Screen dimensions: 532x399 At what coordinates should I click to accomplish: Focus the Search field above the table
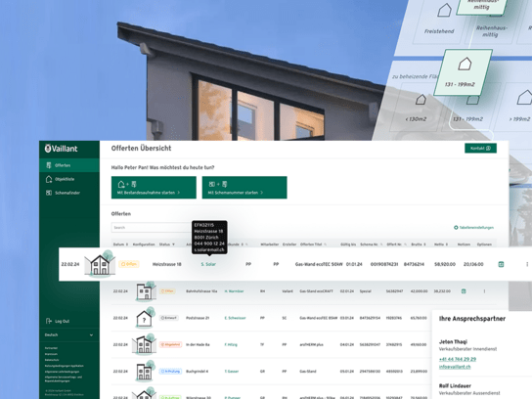(x=151, y=227)
